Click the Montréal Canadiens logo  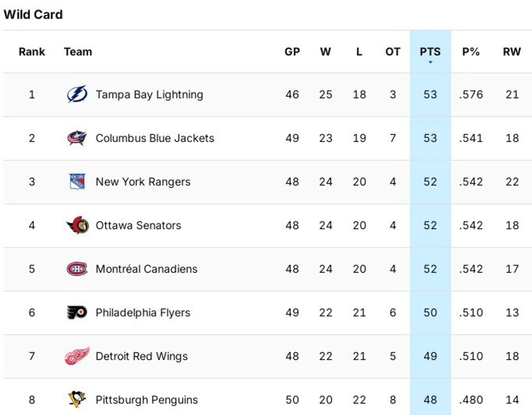pyautogui.click(x=77, y=269)
